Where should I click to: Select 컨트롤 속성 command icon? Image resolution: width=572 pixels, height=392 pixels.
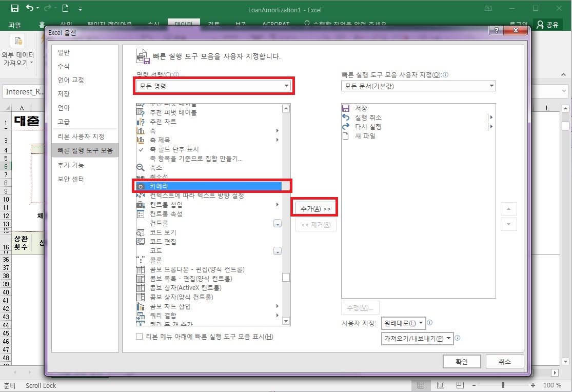pyautogui.click(x=141, y=214)
